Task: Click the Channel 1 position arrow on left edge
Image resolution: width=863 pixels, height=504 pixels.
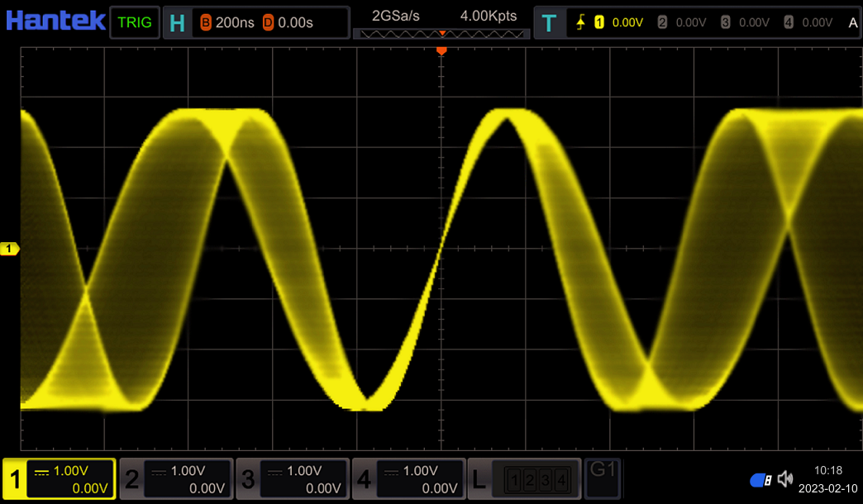Action: (8, 249)
